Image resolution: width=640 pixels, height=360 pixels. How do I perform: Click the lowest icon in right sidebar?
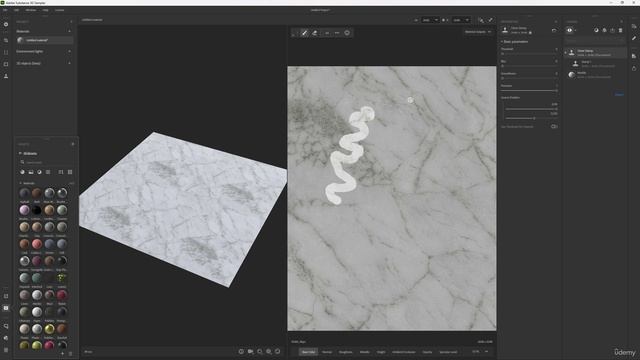pyautogui.click(x=634, y=68)
